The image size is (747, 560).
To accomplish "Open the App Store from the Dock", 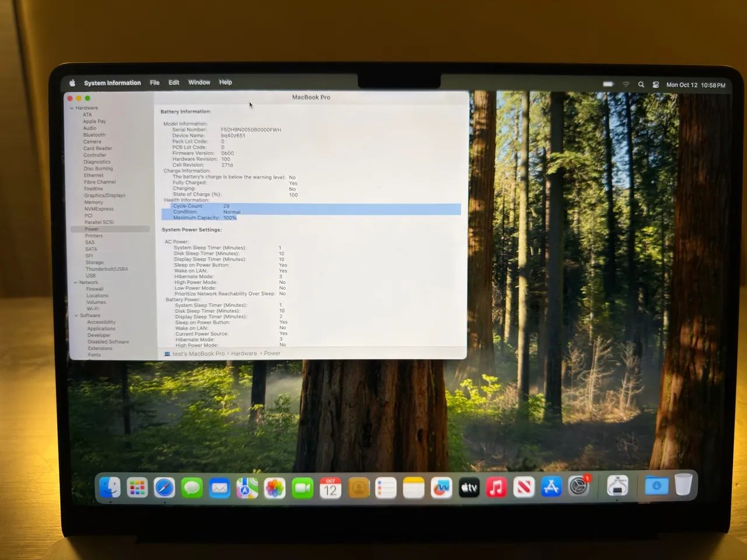I will tap(551, 487).
